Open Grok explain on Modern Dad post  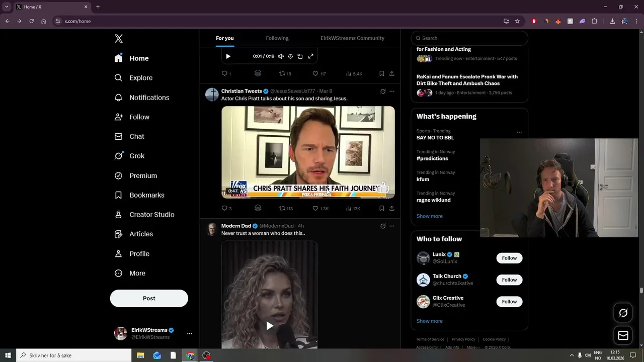[x=383, y=226]
